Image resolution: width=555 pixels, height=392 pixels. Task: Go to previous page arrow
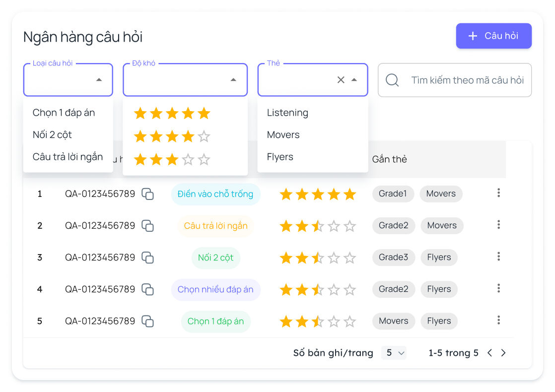[489, 353]
